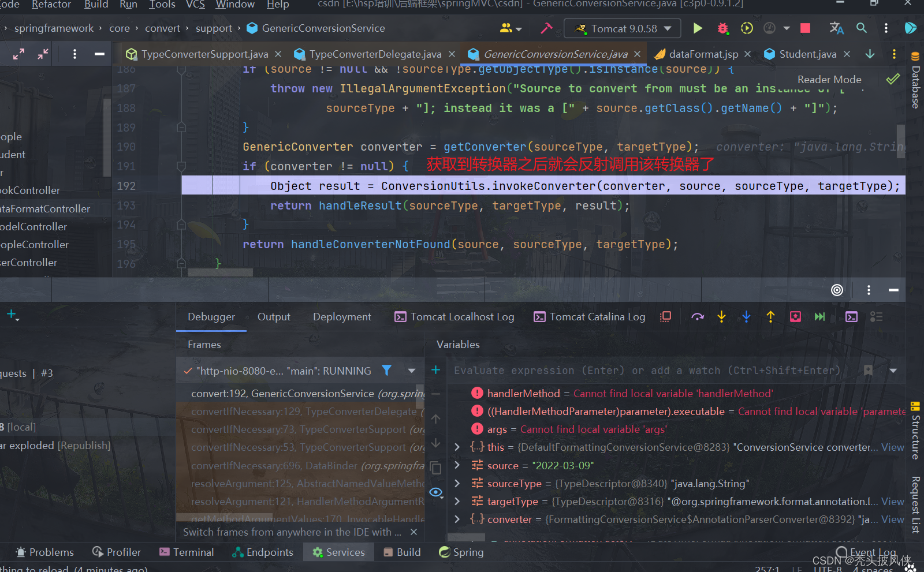Click the evaluate expression input field
Image resolution: width=924 pixels, height=572 pixels.
tap(653, 371)
